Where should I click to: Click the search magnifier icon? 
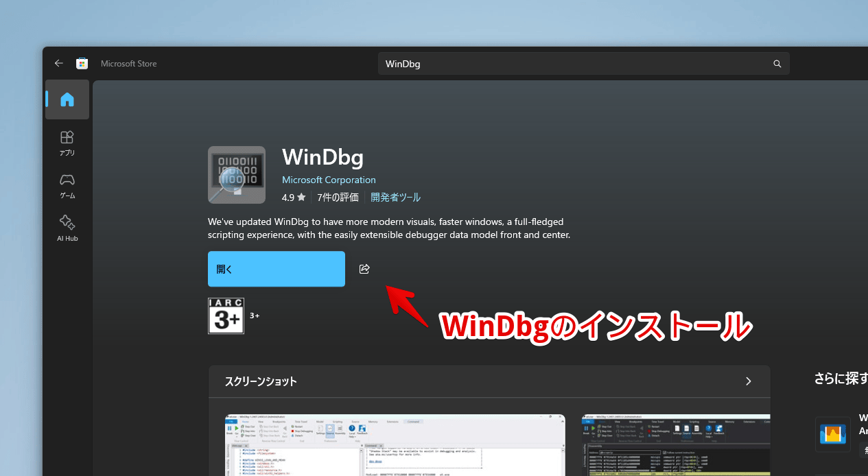point(777,64)
